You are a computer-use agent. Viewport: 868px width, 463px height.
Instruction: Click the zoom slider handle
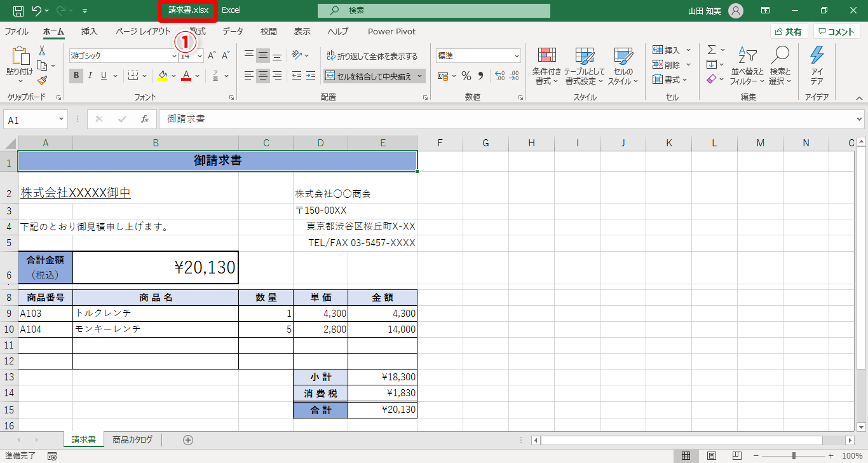pyautogui.click(x=794, y=456)
